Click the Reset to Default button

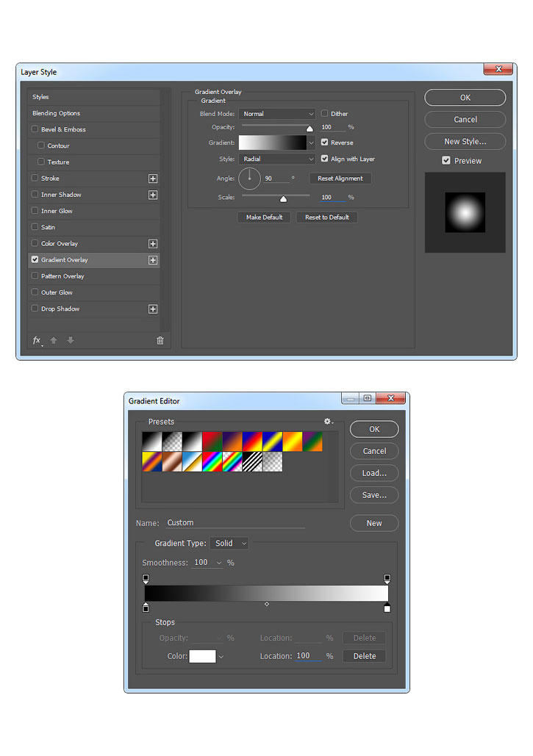point(327,217)
